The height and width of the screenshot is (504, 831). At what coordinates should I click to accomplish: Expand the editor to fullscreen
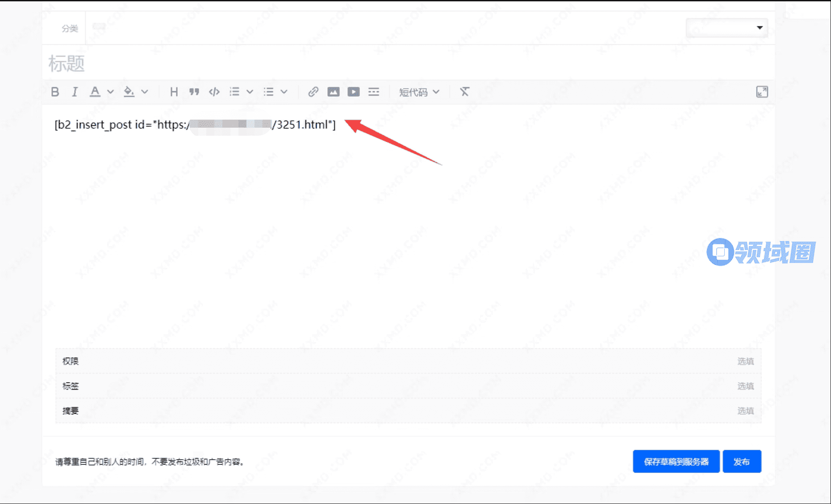click(x=762, y=92)
